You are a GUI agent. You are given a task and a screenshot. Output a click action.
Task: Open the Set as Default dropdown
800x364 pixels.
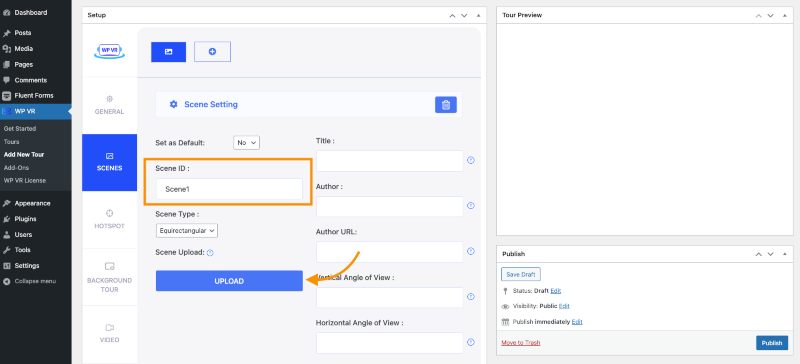tap(246, 142)
